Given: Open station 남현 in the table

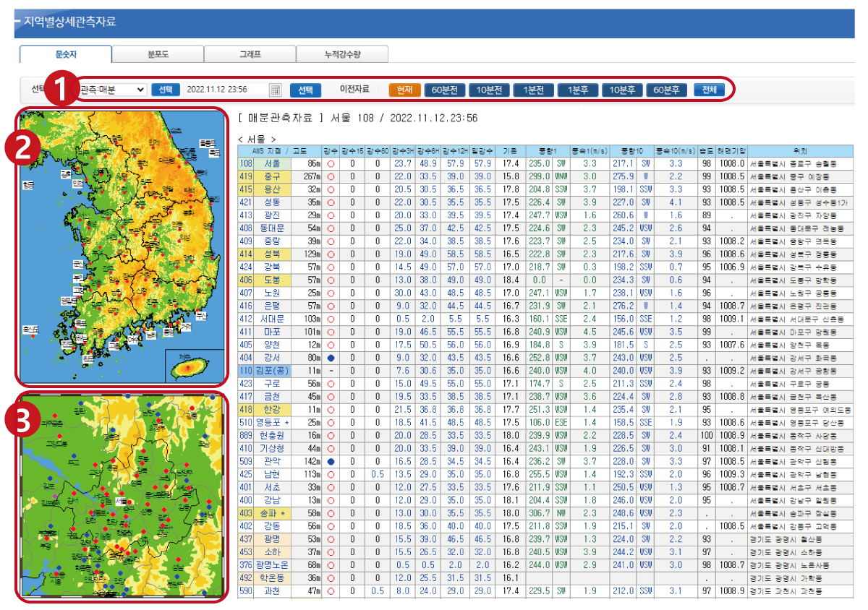Looking at the screenshot, I should pyautogui.click(x=272, y=474).
